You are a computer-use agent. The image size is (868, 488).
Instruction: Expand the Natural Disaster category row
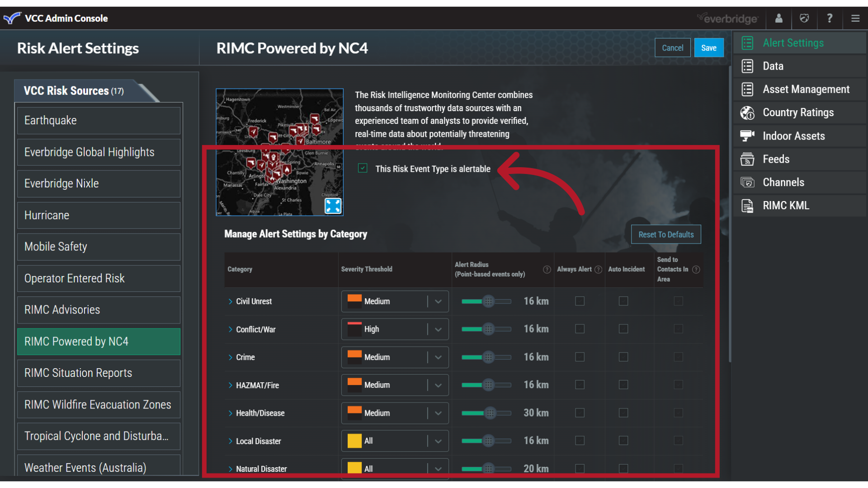click(230, 469)
